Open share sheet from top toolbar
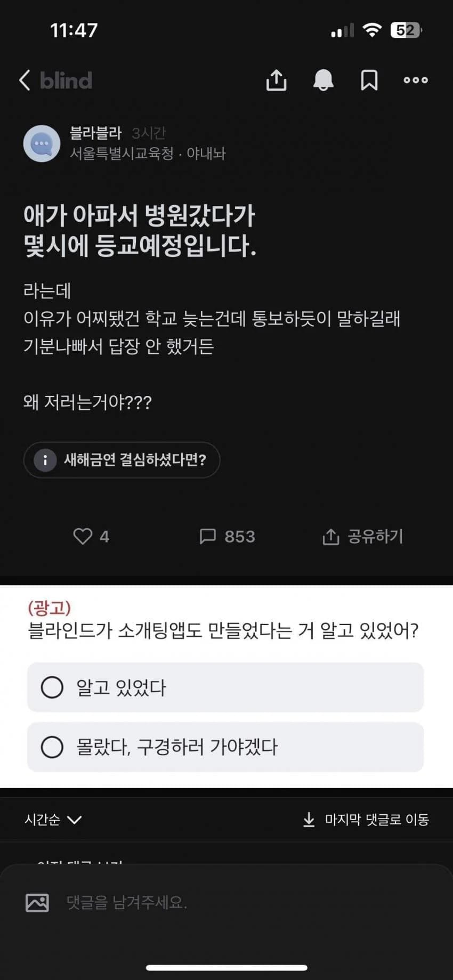 pos(276,80)
